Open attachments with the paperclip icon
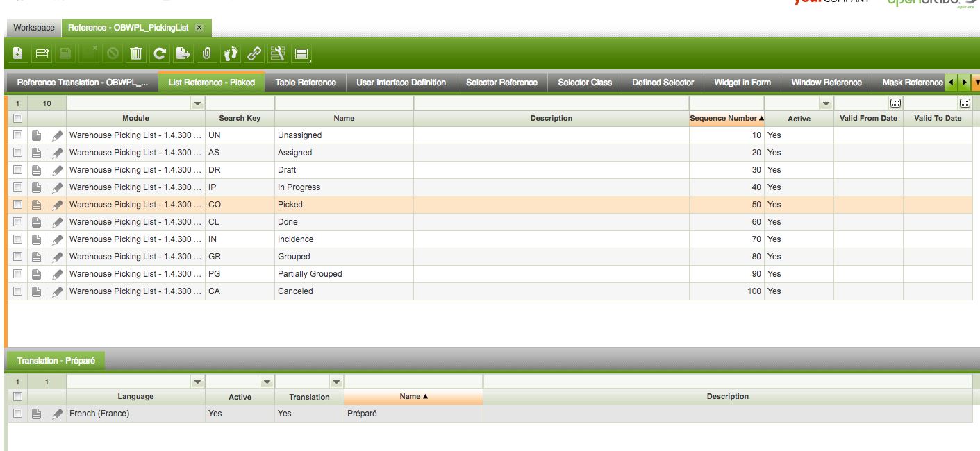 coord(206,53)
